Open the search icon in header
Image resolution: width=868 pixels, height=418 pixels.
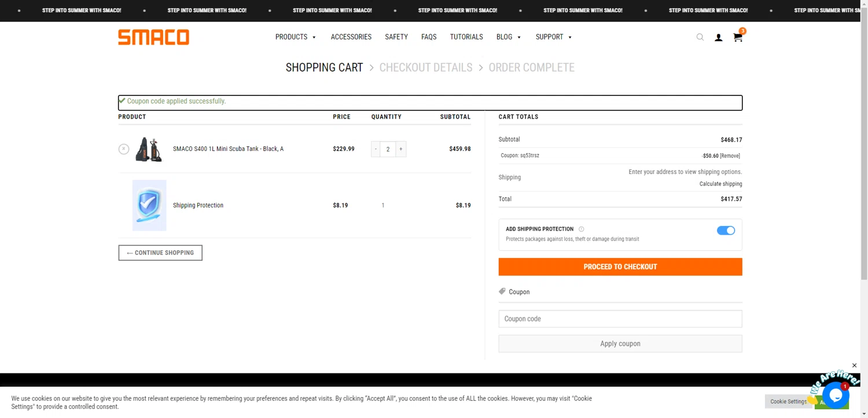click(x=700, y=37)
